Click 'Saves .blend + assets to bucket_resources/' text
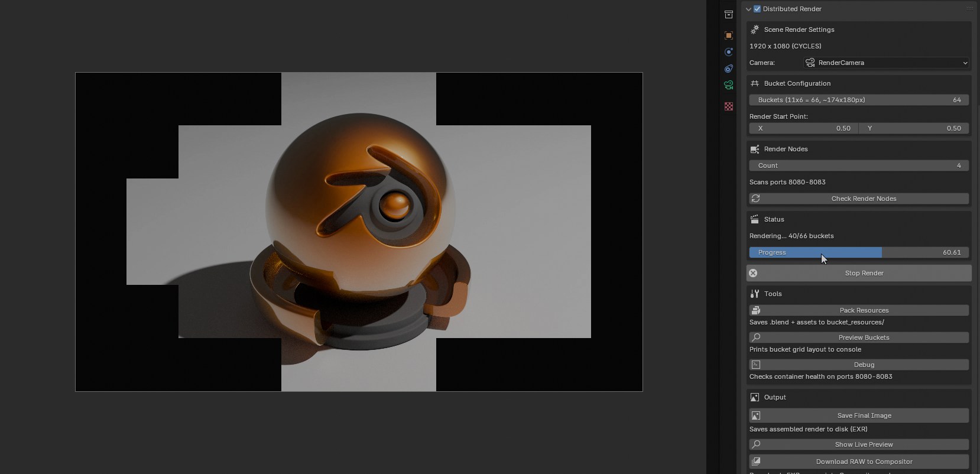Viewport: 980px width, 474px height. point(817,322)
